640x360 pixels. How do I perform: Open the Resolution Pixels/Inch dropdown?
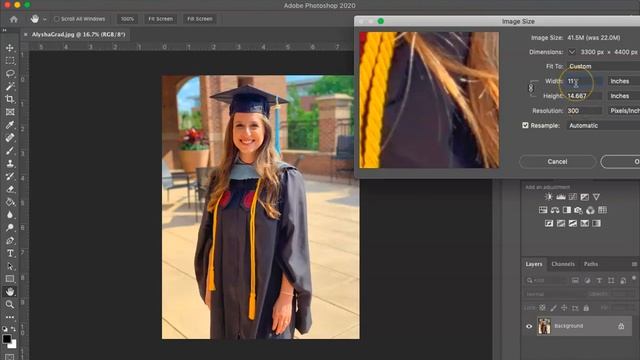pos(624,111)
